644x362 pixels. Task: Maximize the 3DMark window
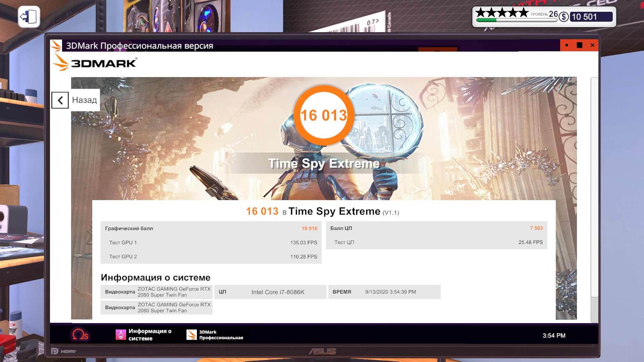579,45
